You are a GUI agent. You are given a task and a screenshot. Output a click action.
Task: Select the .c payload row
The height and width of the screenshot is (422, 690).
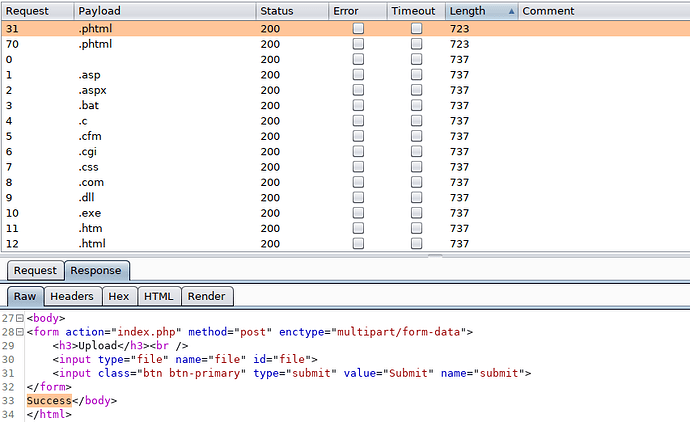pyautogui.click(x=346, y=121)
